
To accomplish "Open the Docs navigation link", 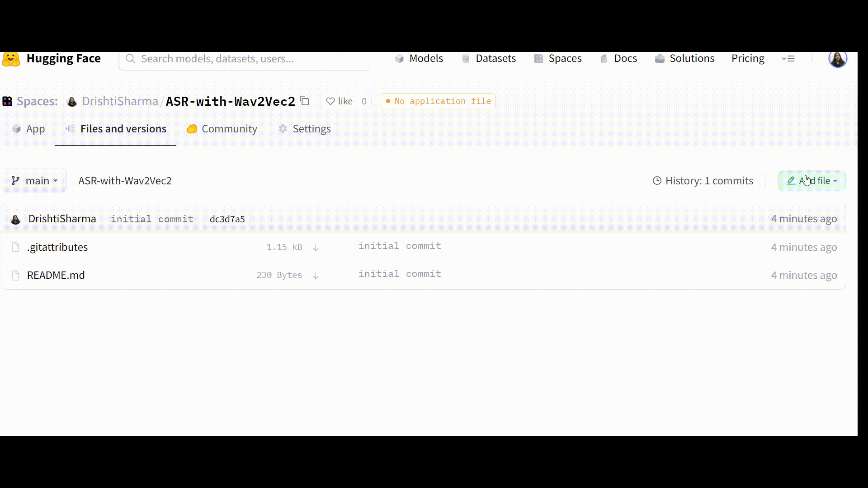I will pos(618,58).
